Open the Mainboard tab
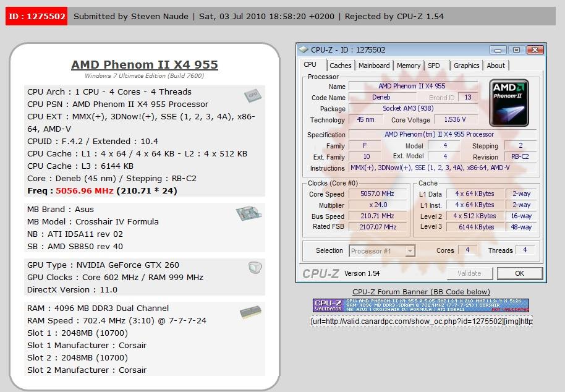This screenshot has height=392, width=565. tap(374, 66)
